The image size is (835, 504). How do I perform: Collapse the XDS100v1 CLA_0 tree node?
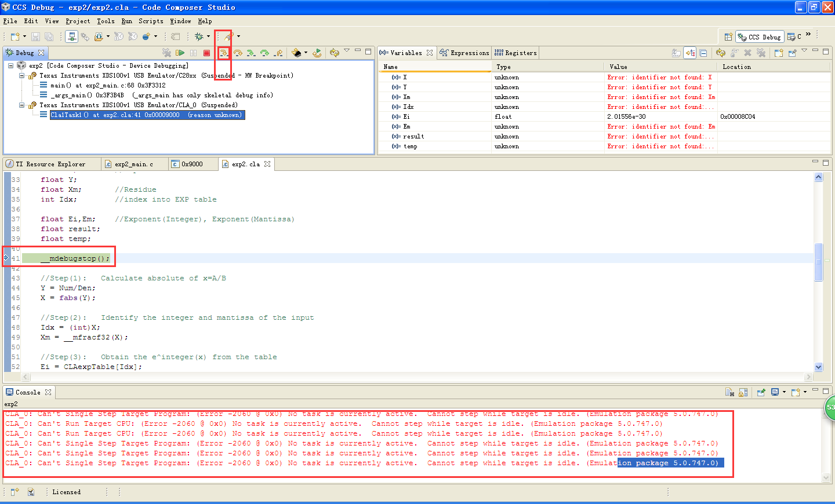(x=21, y=105)
